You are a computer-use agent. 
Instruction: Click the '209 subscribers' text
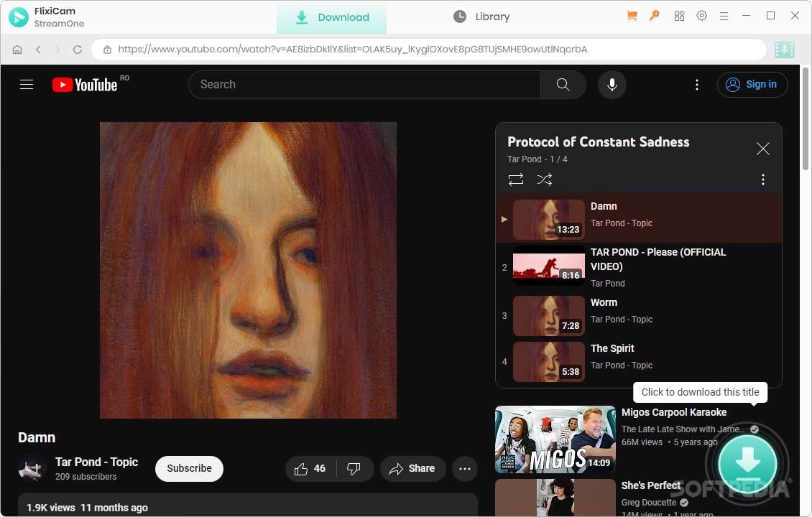click(86, 477)
